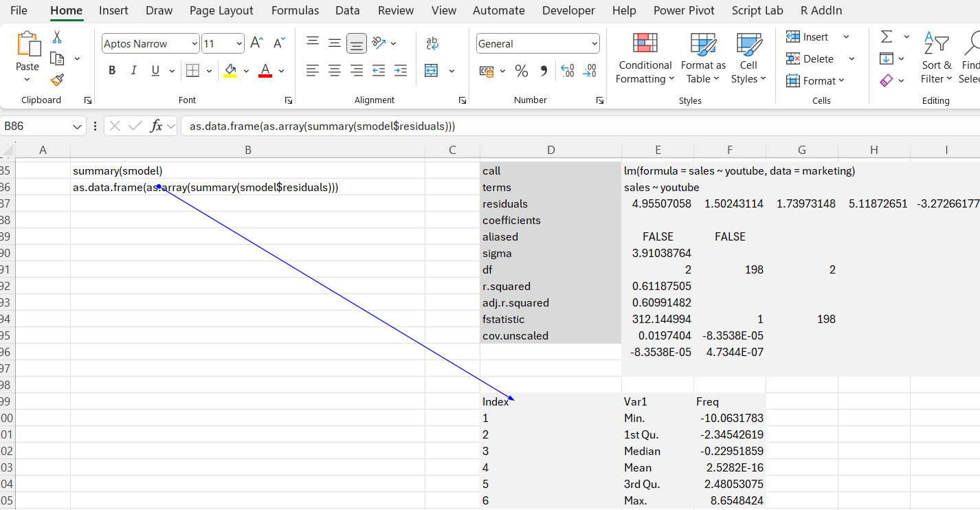Open the File menu
980x510 pixels.
coord(19,10)
